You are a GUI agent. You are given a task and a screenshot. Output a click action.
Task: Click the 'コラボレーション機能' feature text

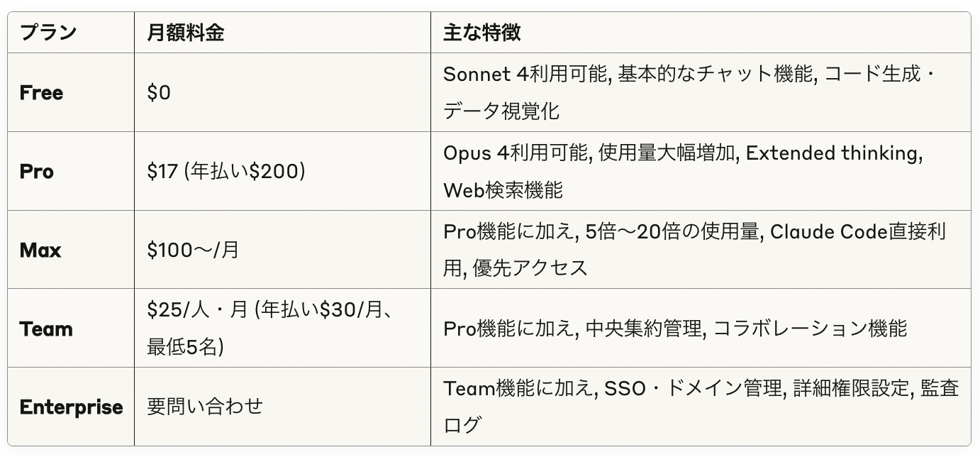809,329
